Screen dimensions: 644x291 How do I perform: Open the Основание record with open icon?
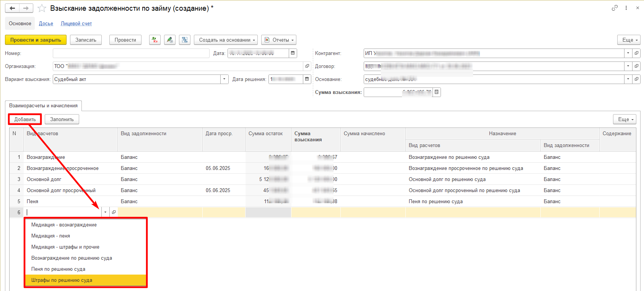(x=636, y=79)
